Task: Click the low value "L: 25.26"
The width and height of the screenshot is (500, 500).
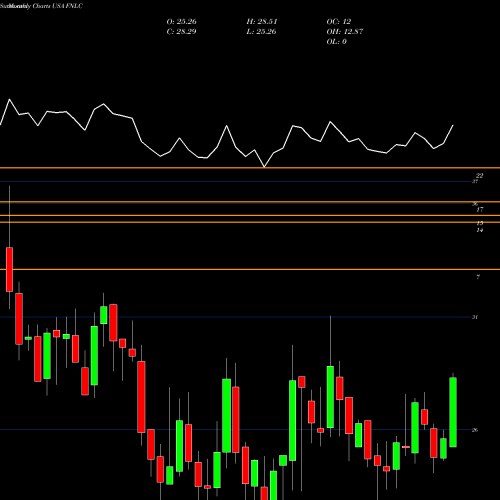Action: [x=261, y=32]
